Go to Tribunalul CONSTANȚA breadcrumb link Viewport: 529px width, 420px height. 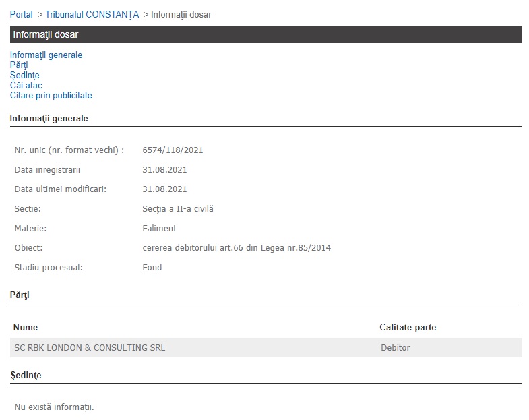click(92, 15)
